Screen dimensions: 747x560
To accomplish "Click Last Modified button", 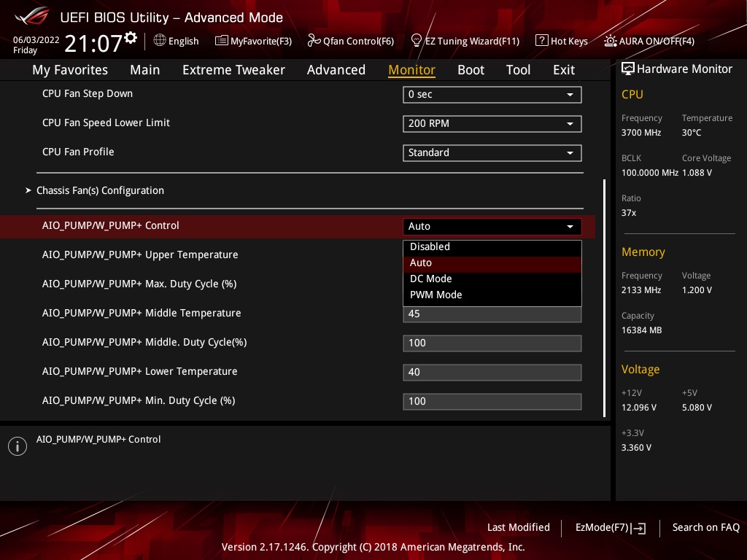I will click(x=519, y=527).
